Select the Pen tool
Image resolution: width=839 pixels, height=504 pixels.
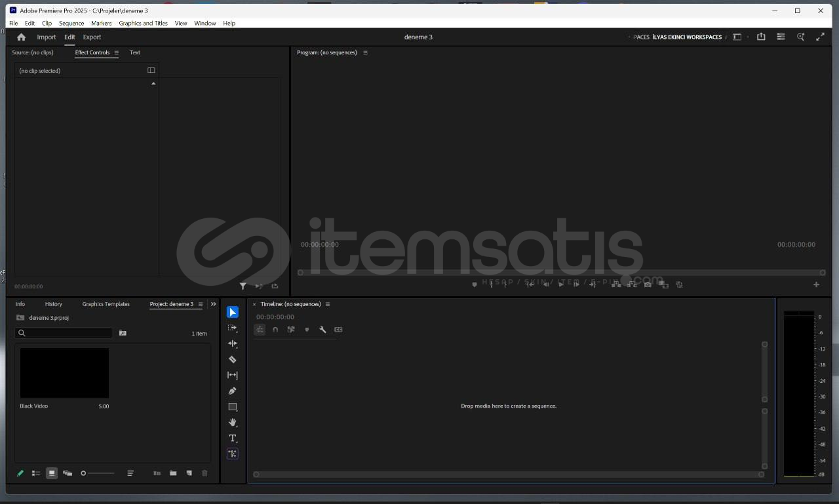tap(232, 391)
